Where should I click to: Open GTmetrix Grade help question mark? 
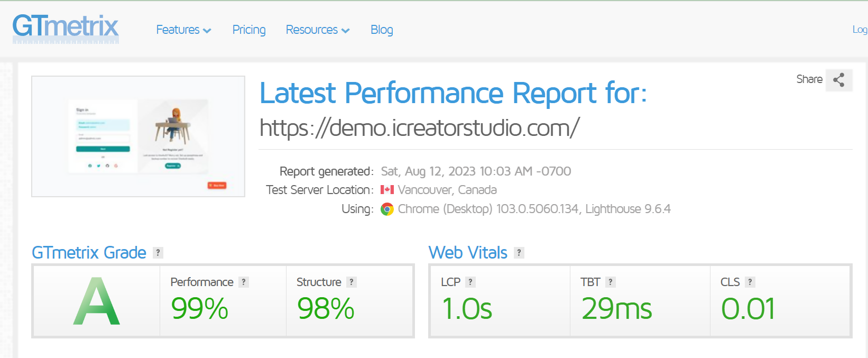coord(158,253)
